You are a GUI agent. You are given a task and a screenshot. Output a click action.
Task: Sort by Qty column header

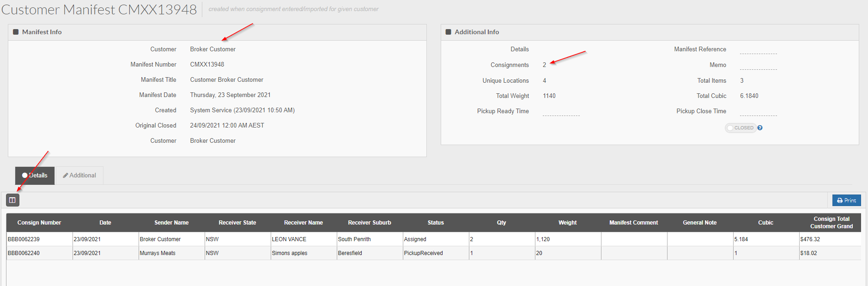(502, 223)
